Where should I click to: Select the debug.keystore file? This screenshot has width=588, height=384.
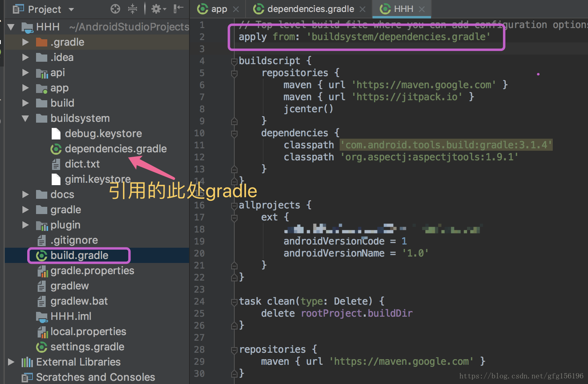(x=103, y=133)
